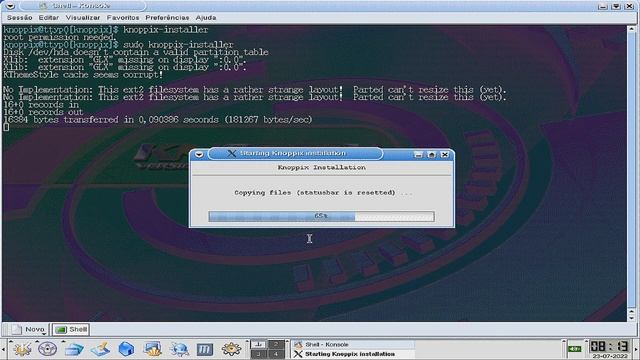This screenshot has width=640, height=360.
Task: Click the Konsole window menu icon
Action: (10, 6)
